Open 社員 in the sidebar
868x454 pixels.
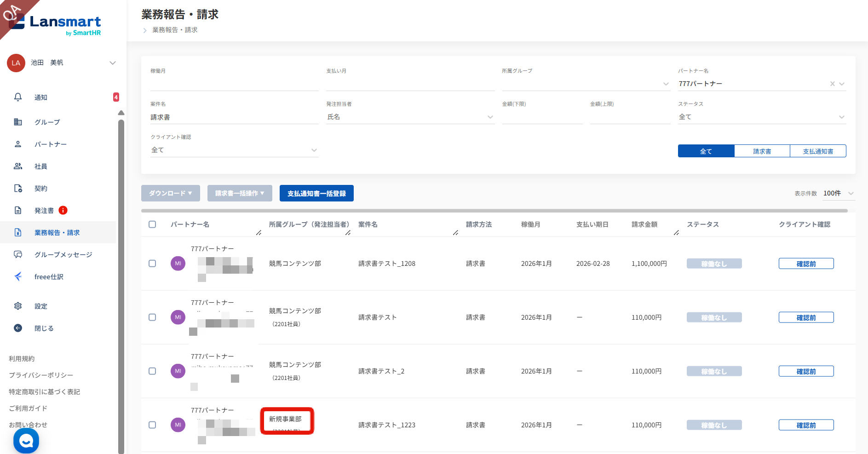(x=41, y=166)
